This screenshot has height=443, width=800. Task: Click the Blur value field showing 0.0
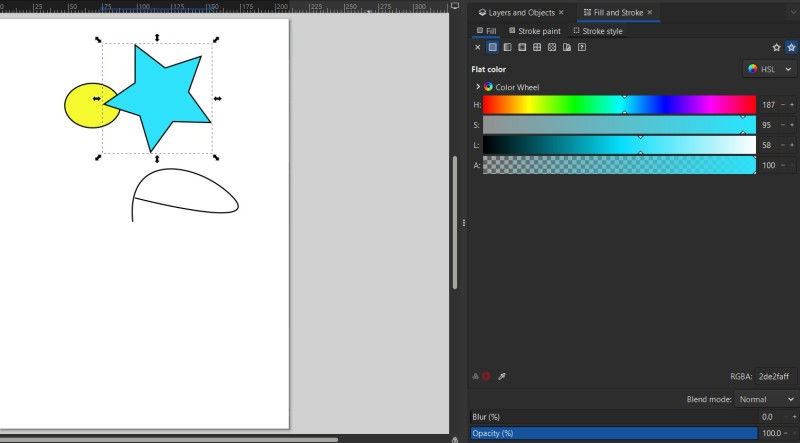point(767,417)
